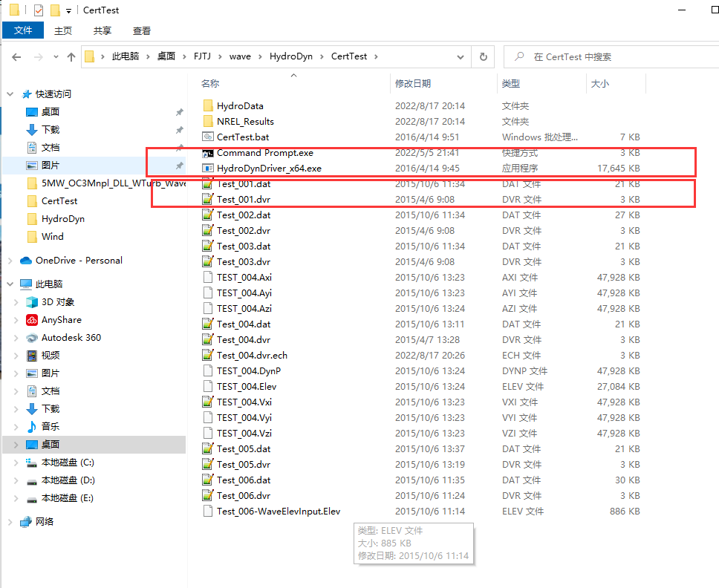Select 本地磁盘 (E:) in sidebar

[68, 498]
